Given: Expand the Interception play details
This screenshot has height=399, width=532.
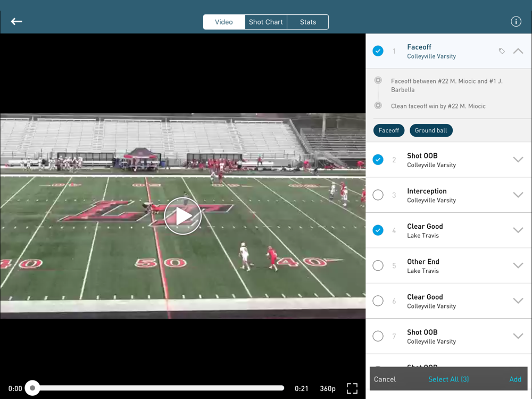Looking at the screenshot, I should tap(518, 195).
